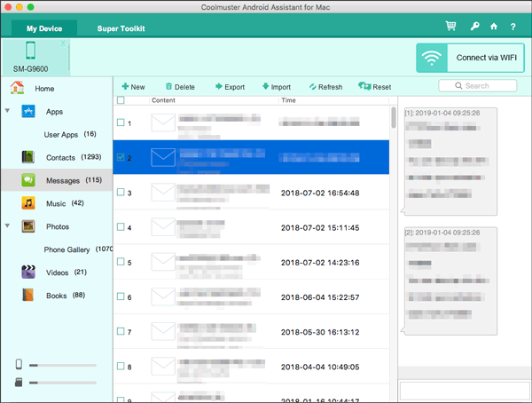Click the key registration icon
This screenshot has height=403, width=532.
(x=474, y=26)
